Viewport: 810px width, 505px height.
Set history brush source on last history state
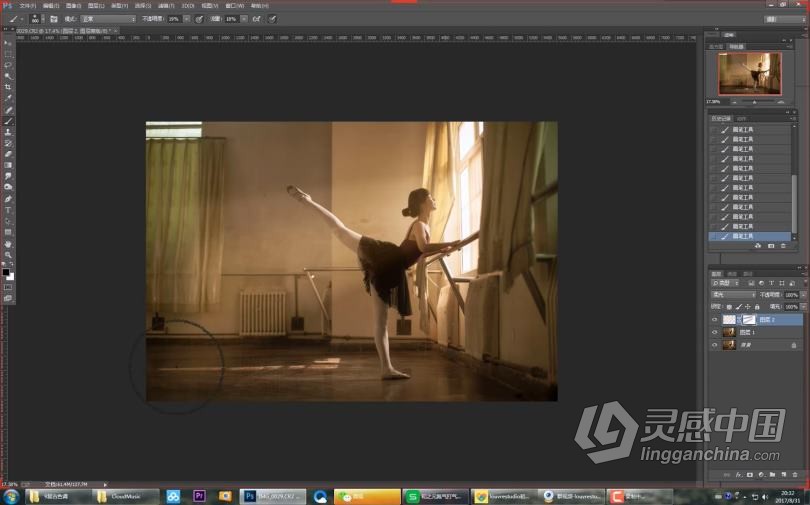click(x=714, y=236)
